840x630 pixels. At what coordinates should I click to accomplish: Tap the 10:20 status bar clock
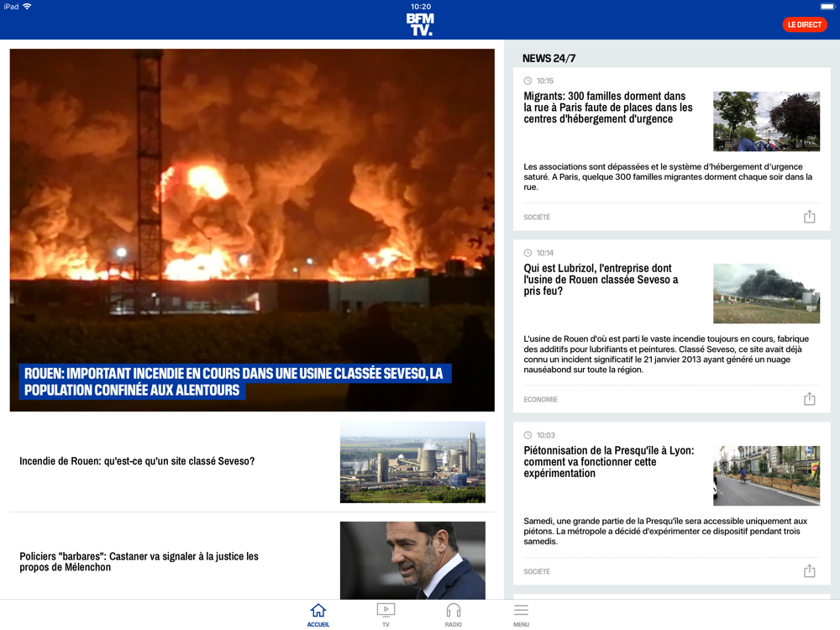click(x=421, y=7)
